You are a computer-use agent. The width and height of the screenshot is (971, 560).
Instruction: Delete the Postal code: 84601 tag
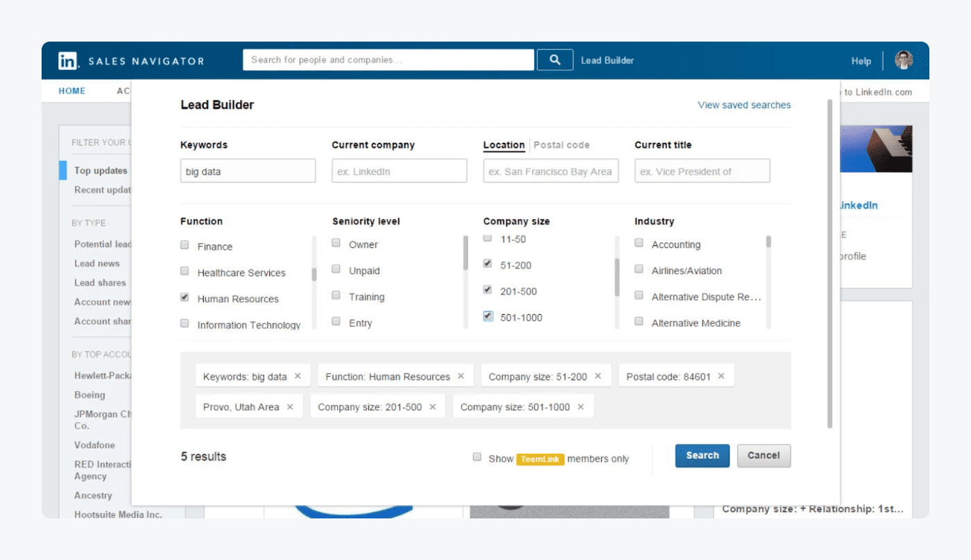[x=721, y=376]
